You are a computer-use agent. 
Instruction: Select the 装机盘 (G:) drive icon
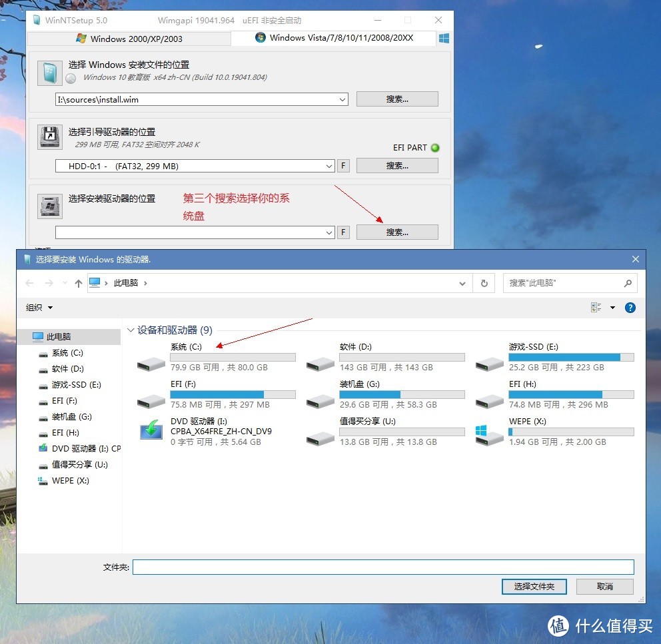pyautogui.click(x=321, y=401)
